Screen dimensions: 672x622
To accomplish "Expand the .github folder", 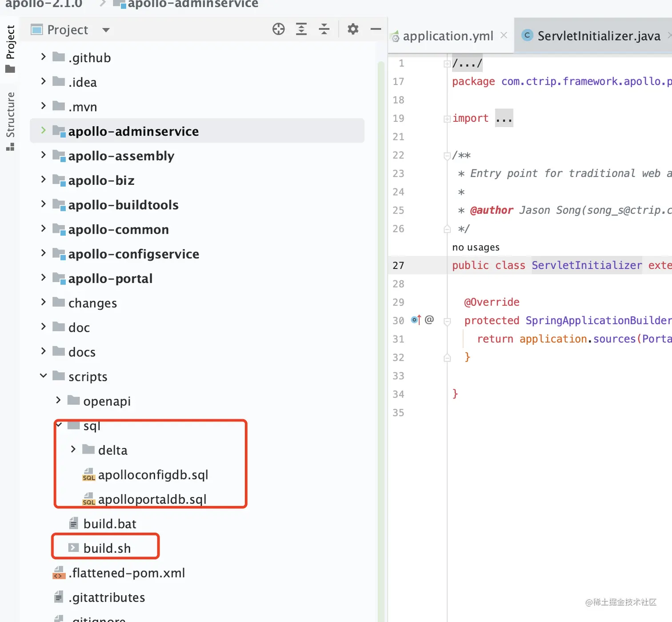I will tap(43, 56).
